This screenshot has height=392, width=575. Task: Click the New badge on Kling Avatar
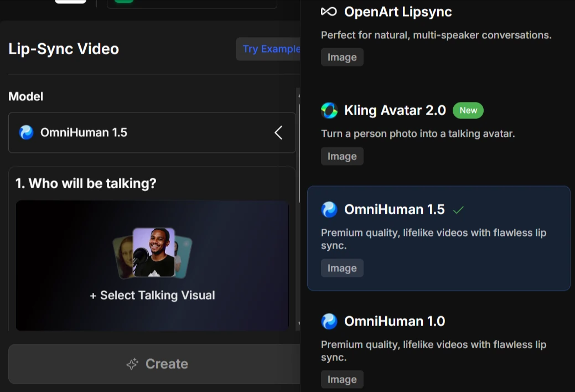[x=468, y=111]
